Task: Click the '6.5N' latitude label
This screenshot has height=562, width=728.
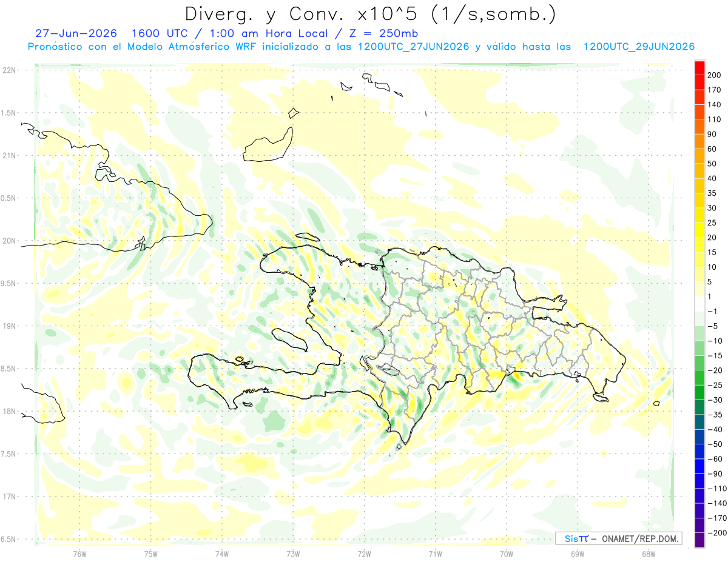Action: tap(9, 539)
